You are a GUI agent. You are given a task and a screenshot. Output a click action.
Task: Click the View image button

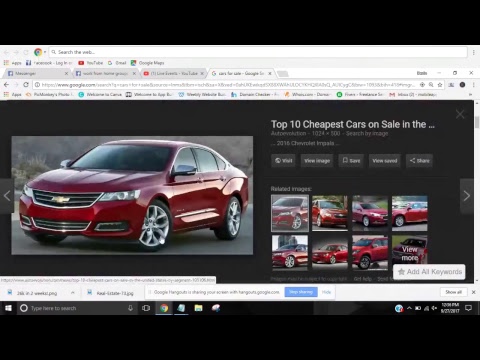(317, 161)
